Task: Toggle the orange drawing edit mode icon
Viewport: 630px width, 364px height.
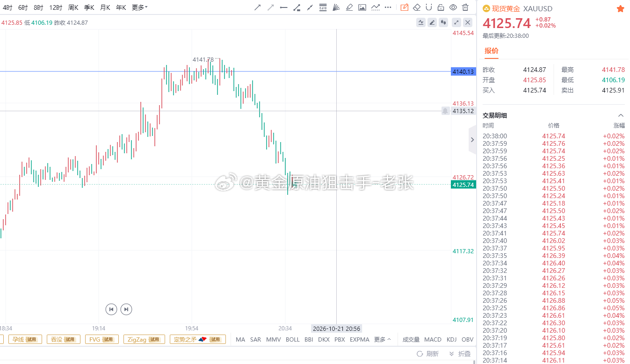Action: (x=405, y=7)
